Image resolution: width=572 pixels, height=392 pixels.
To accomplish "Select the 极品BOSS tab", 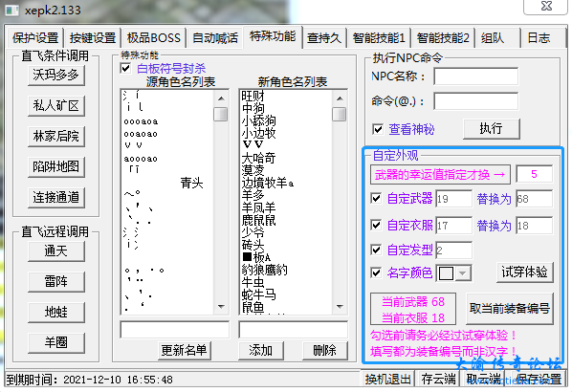I will 154,38.
